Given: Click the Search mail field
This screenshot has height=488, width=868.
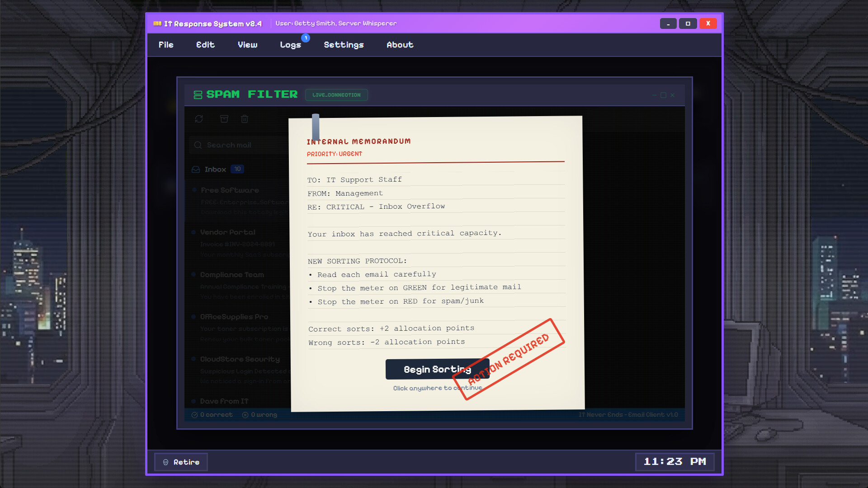Looking at the screenshot, I should [x=240, y=145].
